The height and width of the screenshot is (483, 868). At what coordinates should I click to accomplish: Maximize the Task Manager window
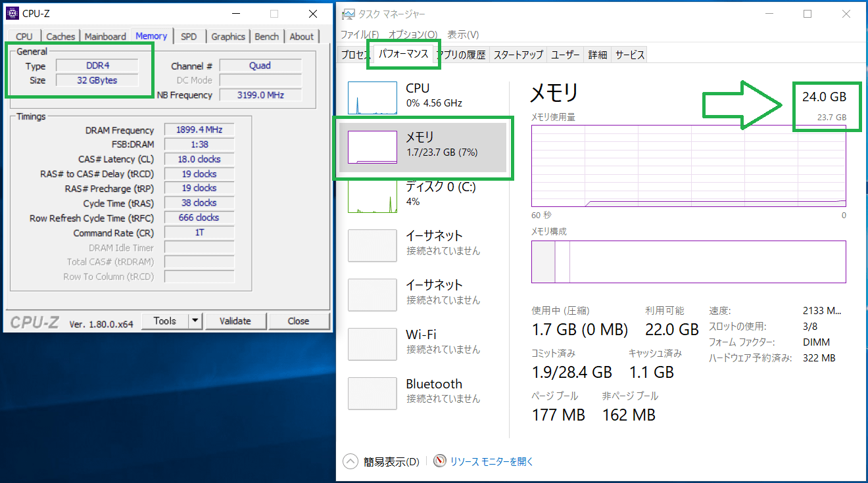pos(808,14)
